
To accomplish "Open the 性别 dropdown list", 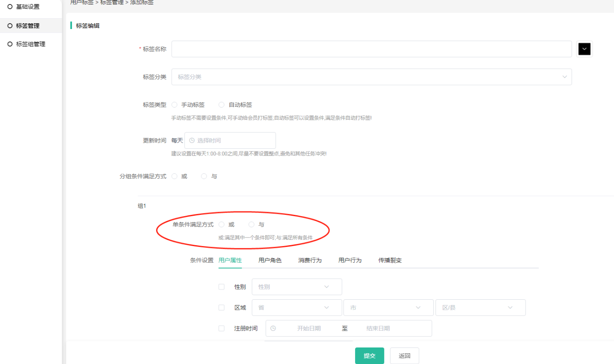I will coord(297,287).
